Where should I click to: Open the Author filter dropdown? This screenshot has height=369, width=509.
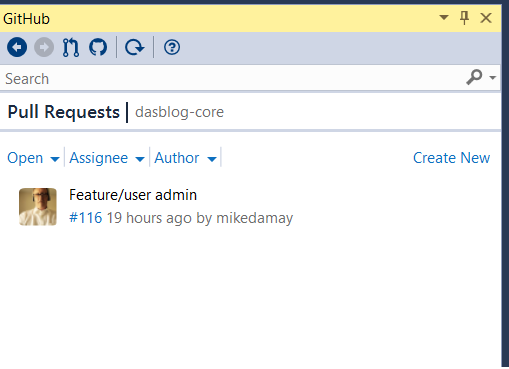[185, 158]
